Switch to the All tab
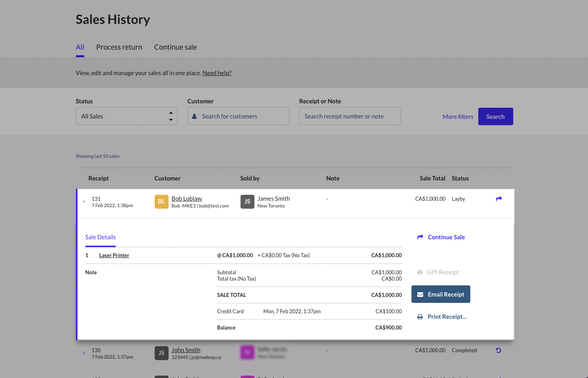588x378 pixels. (80, 47)
